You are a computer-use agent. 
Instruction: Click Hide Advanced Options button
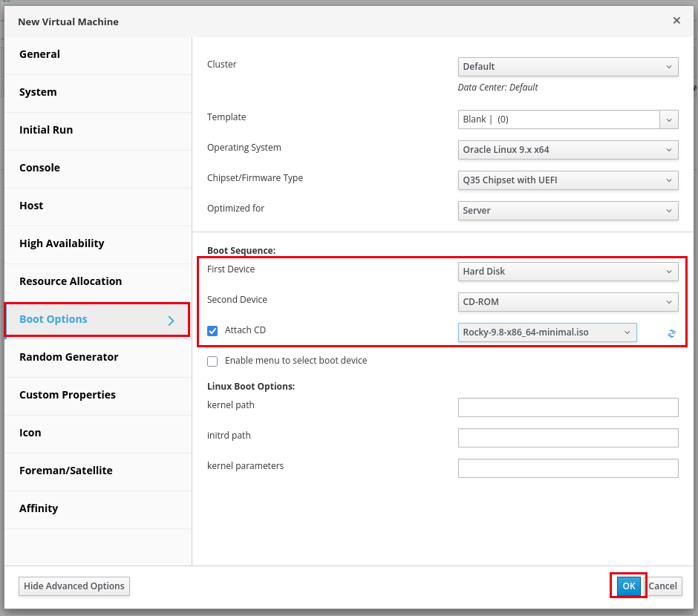74,586
